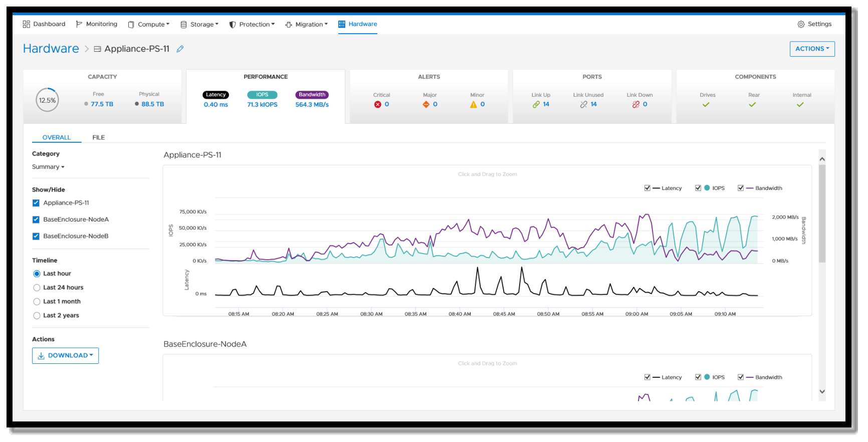Uncheck the BaseEnclosure-NodeB checkbox
This screenshot has width=868, height=442.
click(36, 236)
